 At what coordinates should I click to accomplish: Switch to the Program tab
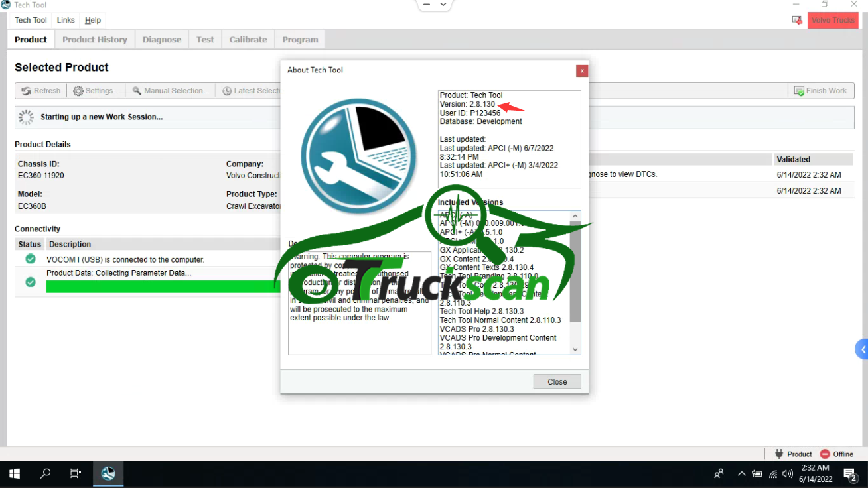click(300, 40)
